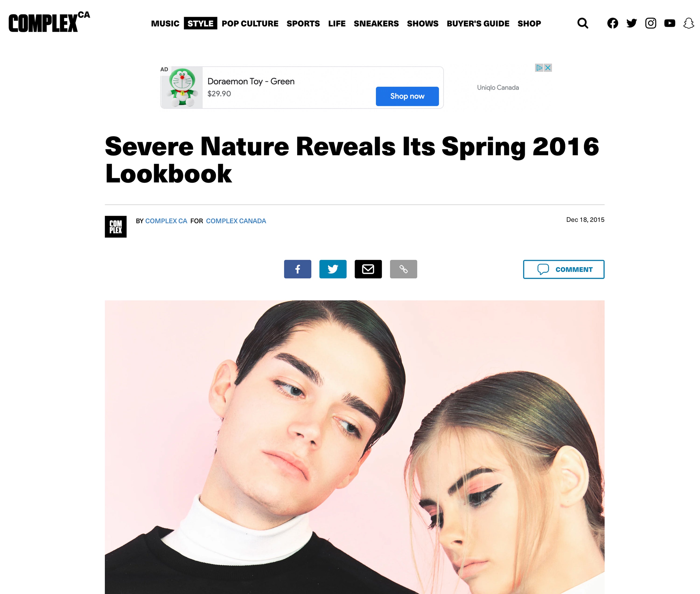The height and width of the screenshot is (594, 700).
Task: Share article by email envelope button
Action: coord(368,269)
